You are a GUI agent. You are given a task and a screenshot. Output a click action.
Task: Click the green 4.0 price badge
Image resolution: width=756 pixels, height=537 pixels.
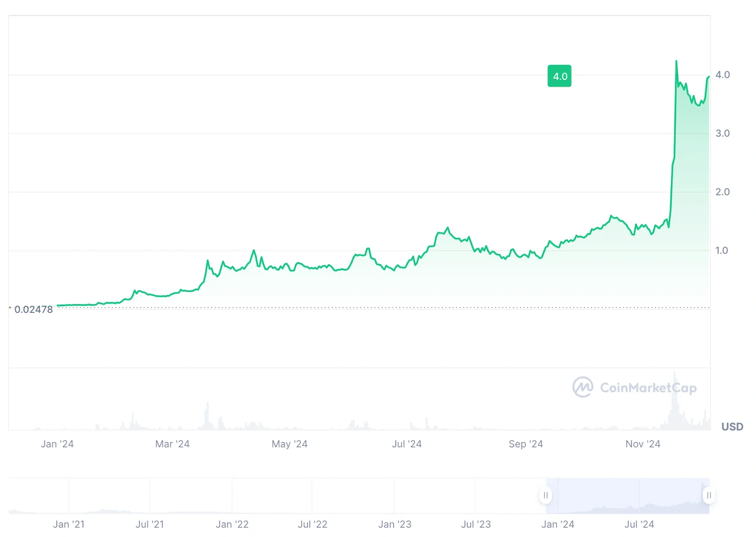(560, 76)
